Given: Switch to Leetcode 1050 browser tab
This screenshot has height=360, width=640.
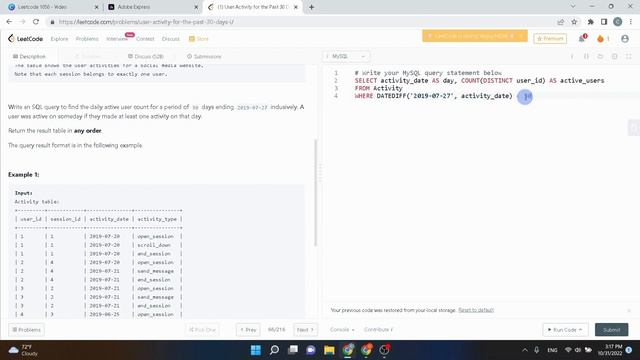Looking at the screenshot, I should point(52,7).
